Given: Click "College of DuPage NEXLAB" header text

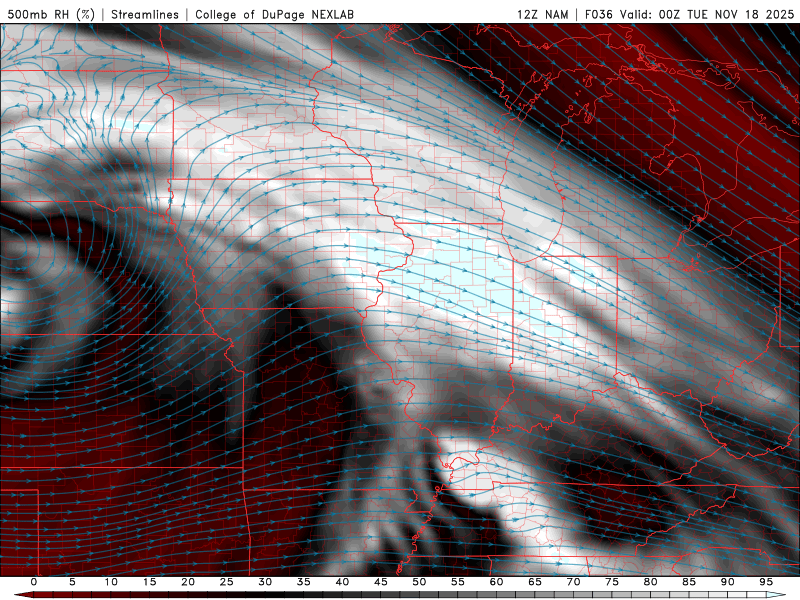Looking at the screenshot, I should point(274,14).
